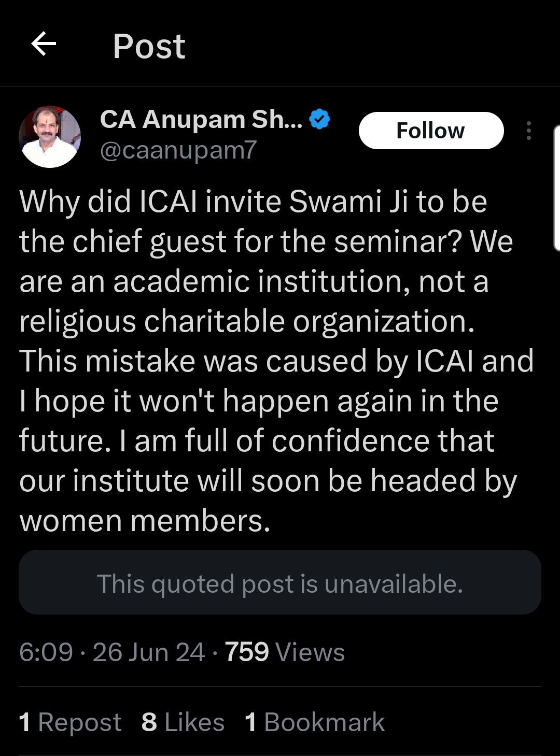Screen dimensions: 560x756
Task: View the 759 Views analytics
Action: coord(285,652)
